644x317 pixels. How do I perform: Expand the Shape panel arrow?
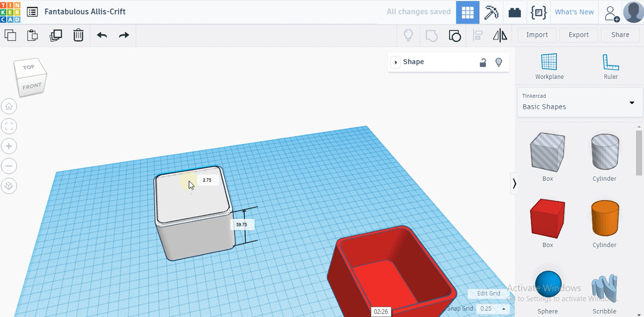396,62
